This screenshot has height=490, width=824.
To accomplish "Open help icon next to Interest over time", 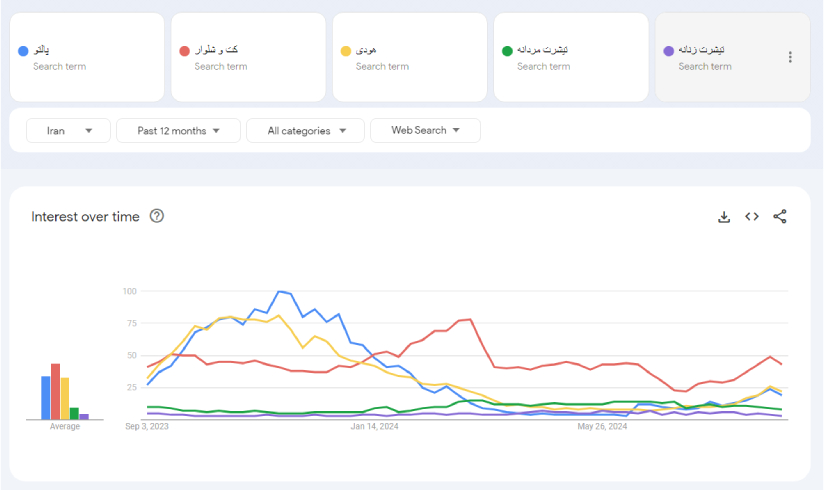I will [x=157, y=216].
